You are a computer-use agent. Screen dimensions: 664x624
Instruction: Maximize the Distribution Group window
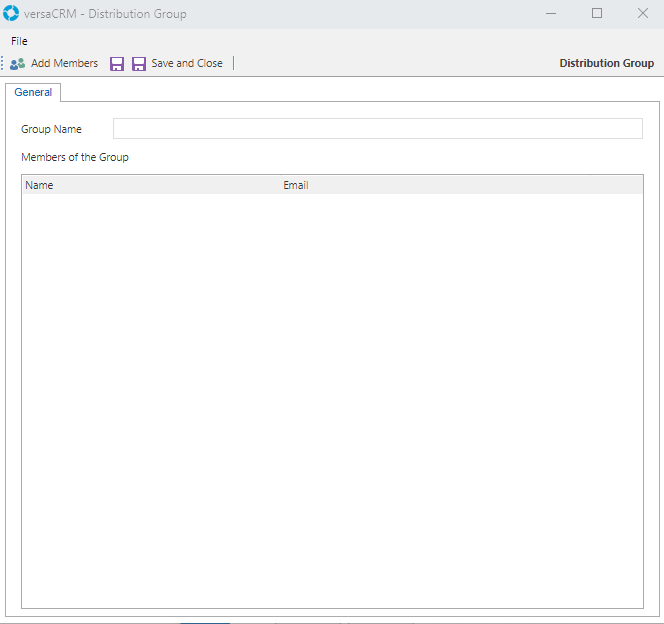(597, 14)
